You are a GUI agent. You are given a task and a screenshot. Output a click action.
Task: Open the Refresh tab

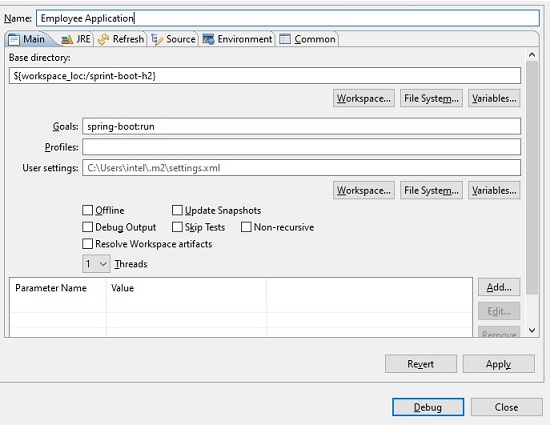121,39
